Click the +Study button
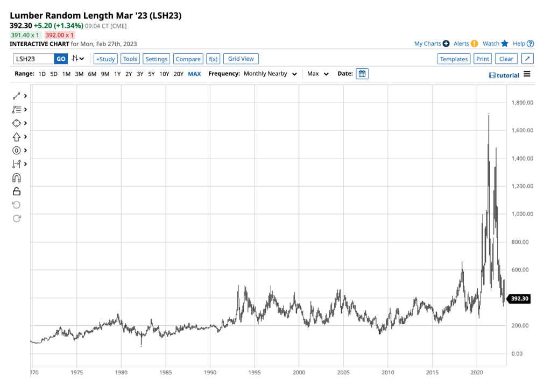This screenshot has width=551, height=392. (105, 59)
